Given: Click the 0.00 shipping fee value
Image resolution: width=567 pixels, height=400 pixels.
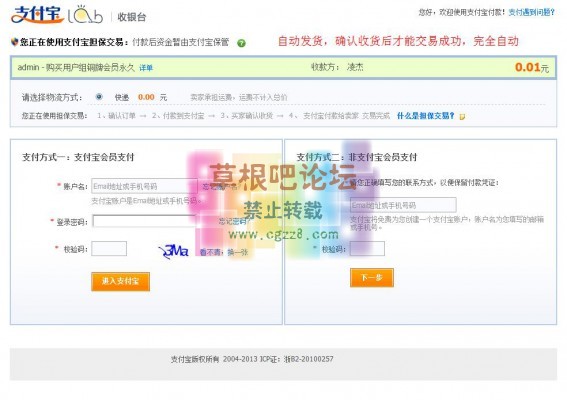Looking at the screenshot, I should 146,97.
